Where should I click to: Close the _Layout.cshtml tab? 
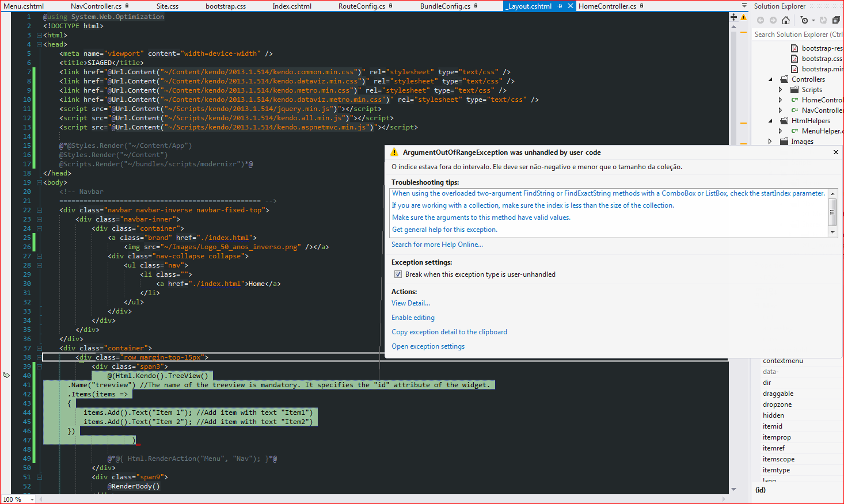pos(571,6)
